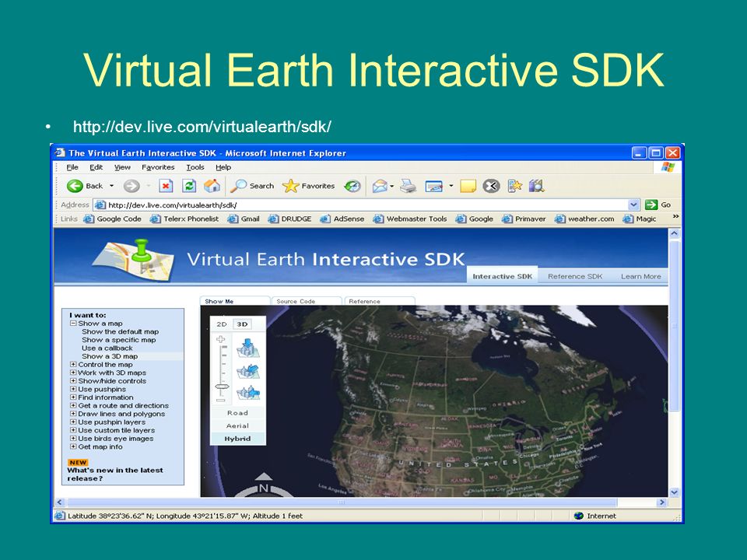Click the bottom 3D rotate control icon
The height and width of the screenshot is (560, 747).
pyautogui.click(x=247, y=393)
